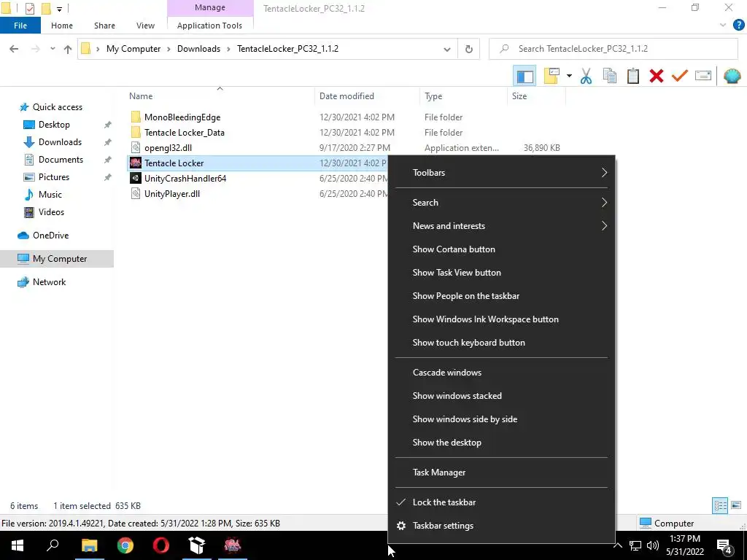Open the recent locations dropdown arrow

53,49
